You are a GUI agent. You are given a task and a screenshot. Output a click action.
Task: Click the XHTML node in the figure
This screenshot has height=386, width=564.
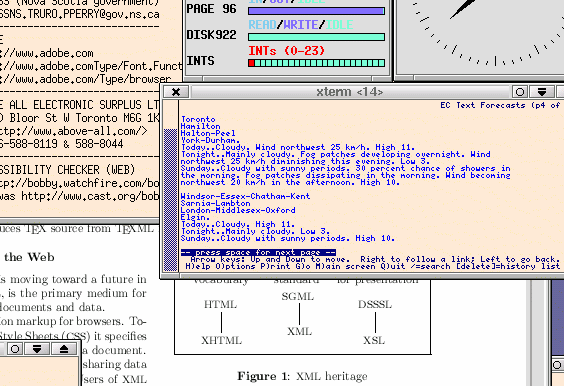221,340
